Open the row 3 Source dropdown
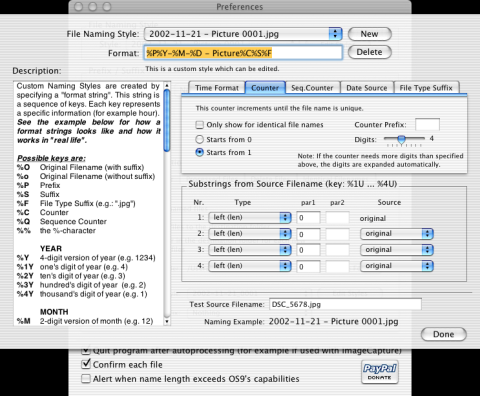 click(x=397, y=250)
